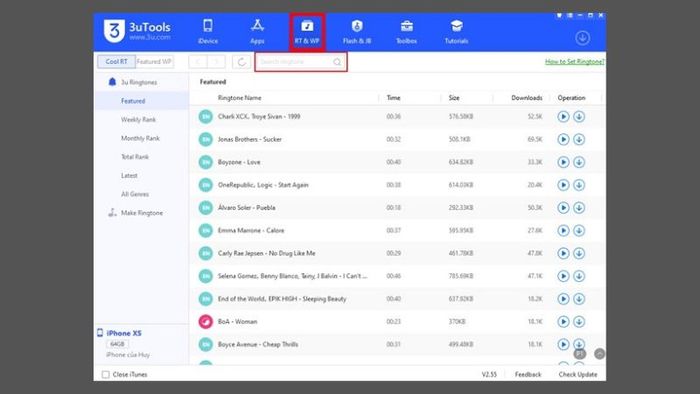Play Emma Marrone - Calore

click(563, 230)
